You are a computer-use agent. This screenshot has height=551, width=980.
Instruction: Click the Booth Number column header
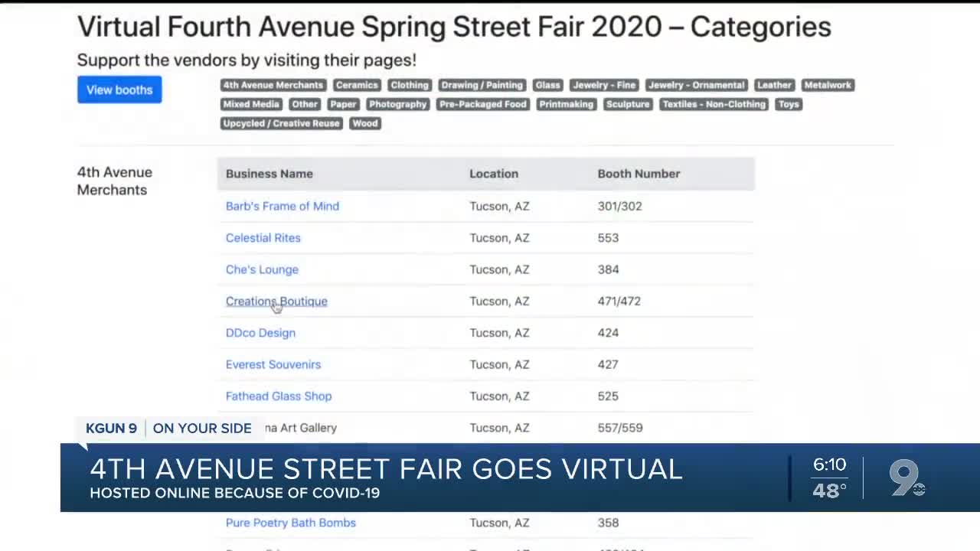coord(639,174)
